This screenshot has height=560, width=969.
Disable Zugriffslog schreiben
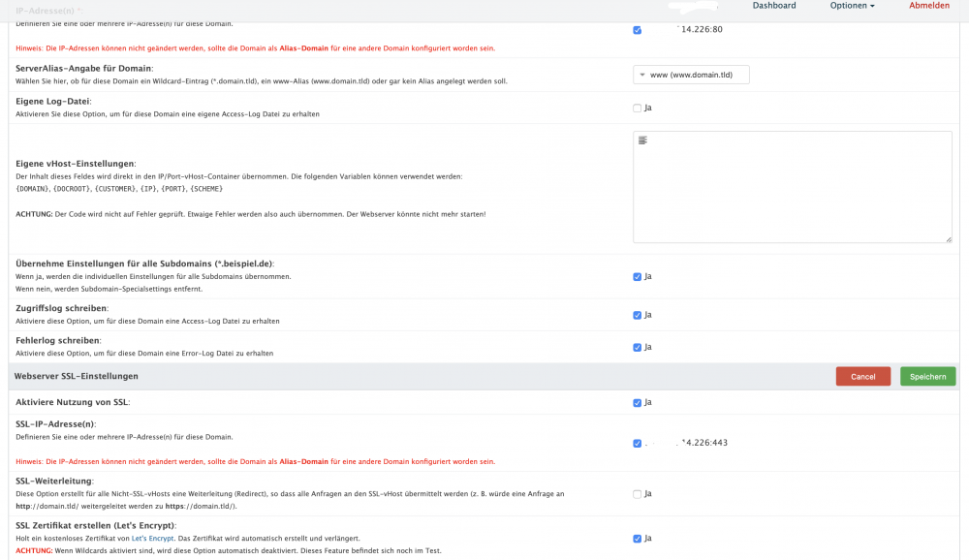tap(637, 314)
